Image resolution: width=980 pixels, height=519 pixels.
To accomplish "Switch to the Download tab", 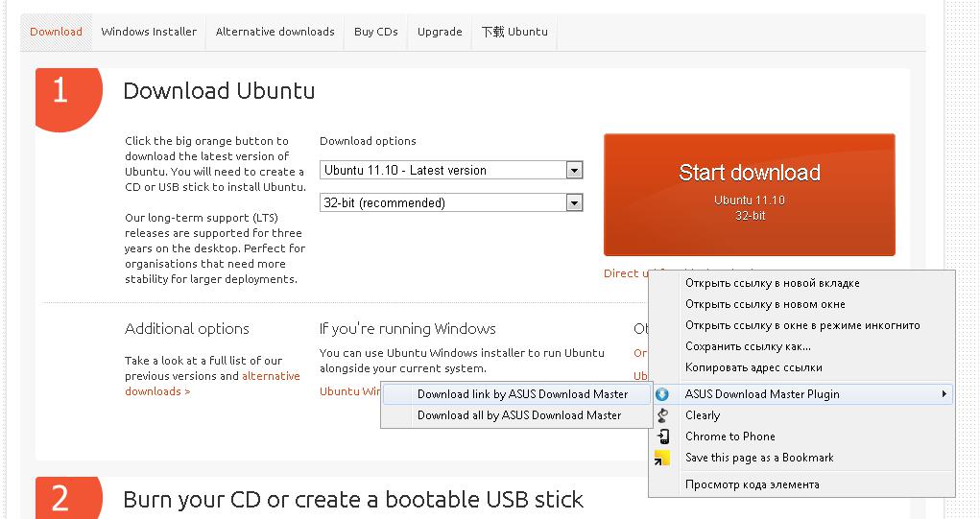I will [57, 32].
